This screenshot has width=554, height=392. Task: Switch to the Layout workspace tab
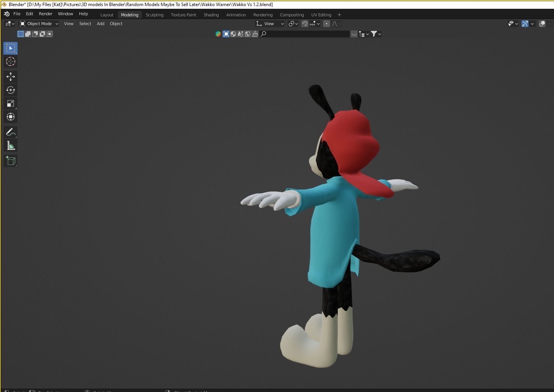click(x=107, y=15)
